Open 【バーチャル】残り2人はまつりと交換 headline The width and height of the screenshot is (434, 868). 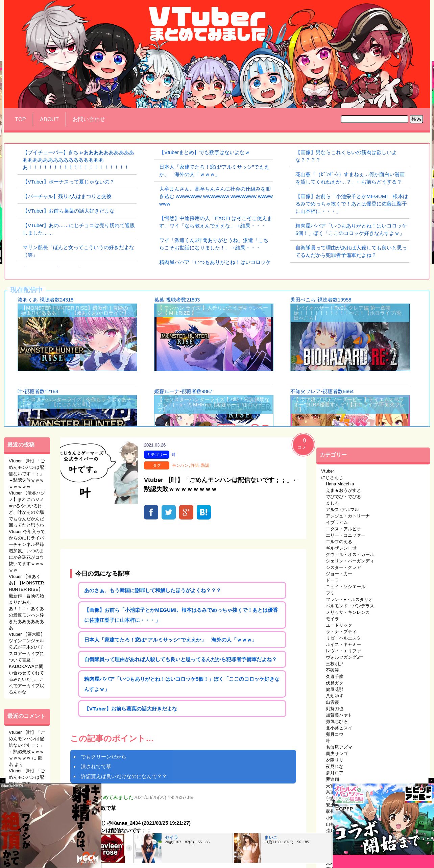point(67,196)
